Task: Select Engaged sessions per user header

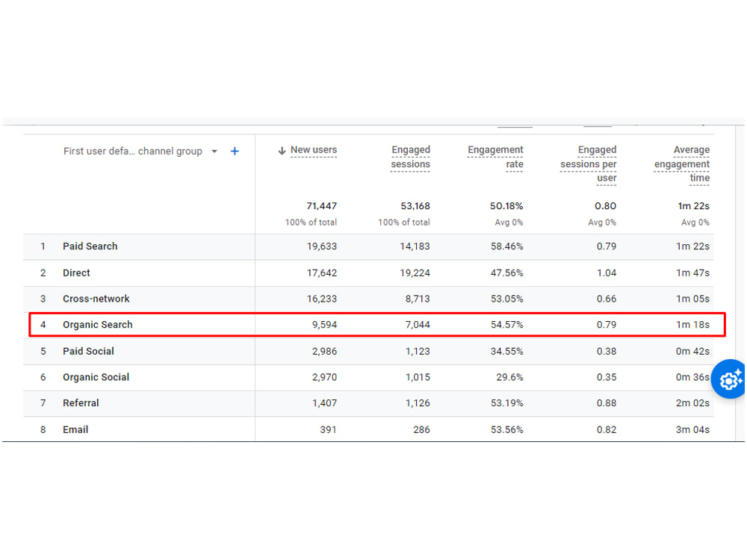Action: click(x=589, y=164)
